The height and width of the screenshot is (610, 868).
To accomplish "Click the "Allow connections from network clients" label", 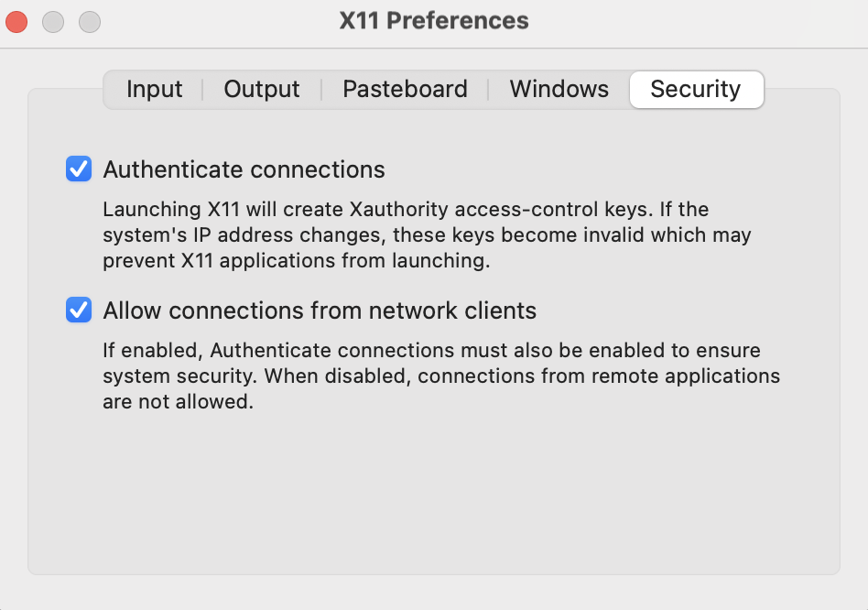I will (320, 310).
